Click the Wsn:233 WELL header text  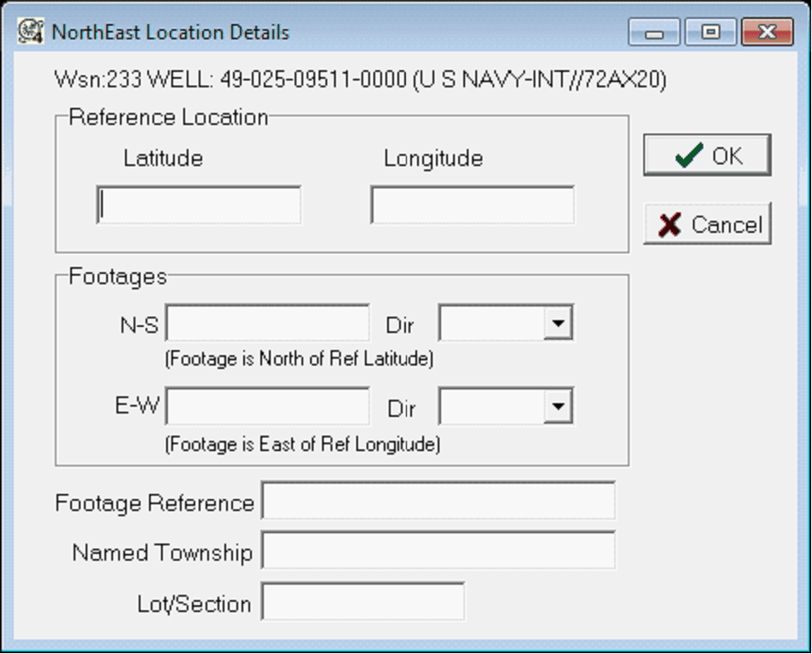tap(360, 80)
